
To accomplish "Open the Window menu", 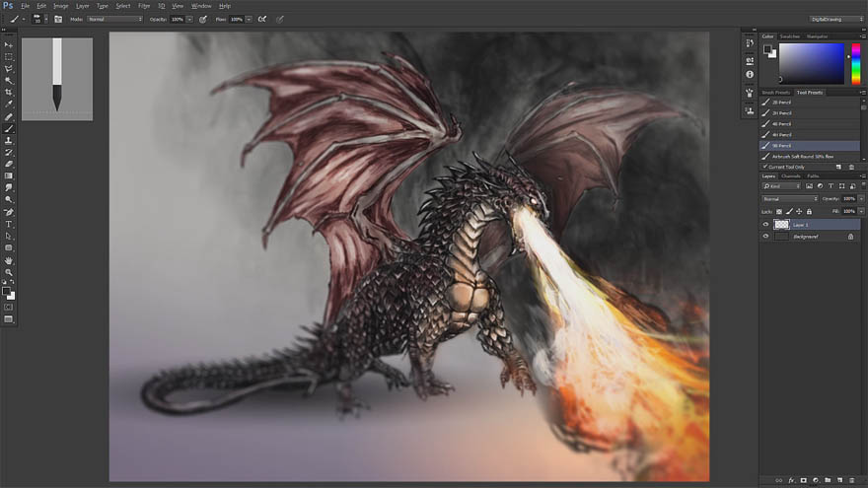I will coord(201,6).
